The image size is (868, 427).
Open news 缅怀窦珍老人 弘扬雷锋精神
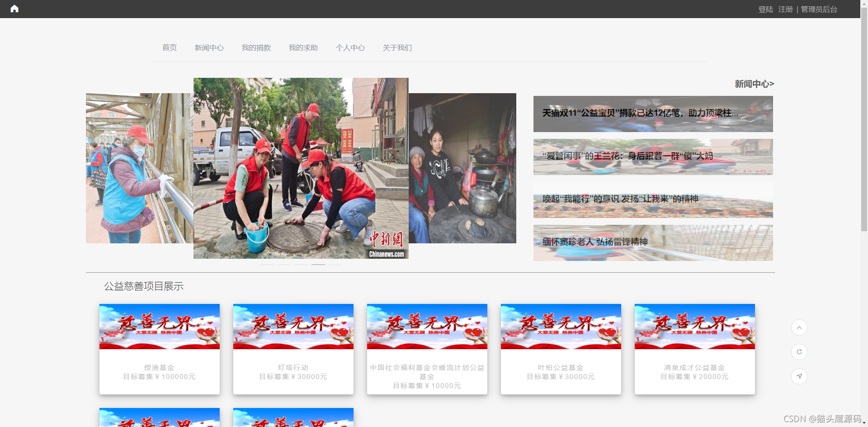coord(653,243)
